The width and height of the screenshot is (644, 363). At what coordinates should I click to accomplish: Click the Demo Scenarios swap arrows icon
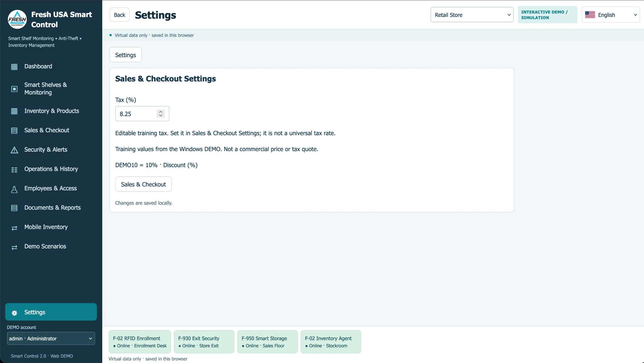point(14,247)
